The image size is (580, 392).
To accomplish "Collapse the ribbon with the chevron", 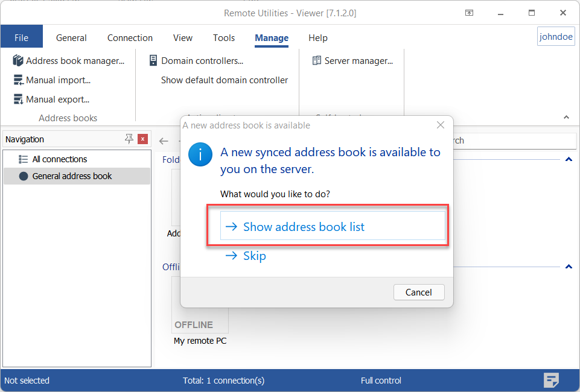I will [x=566, y=117].
